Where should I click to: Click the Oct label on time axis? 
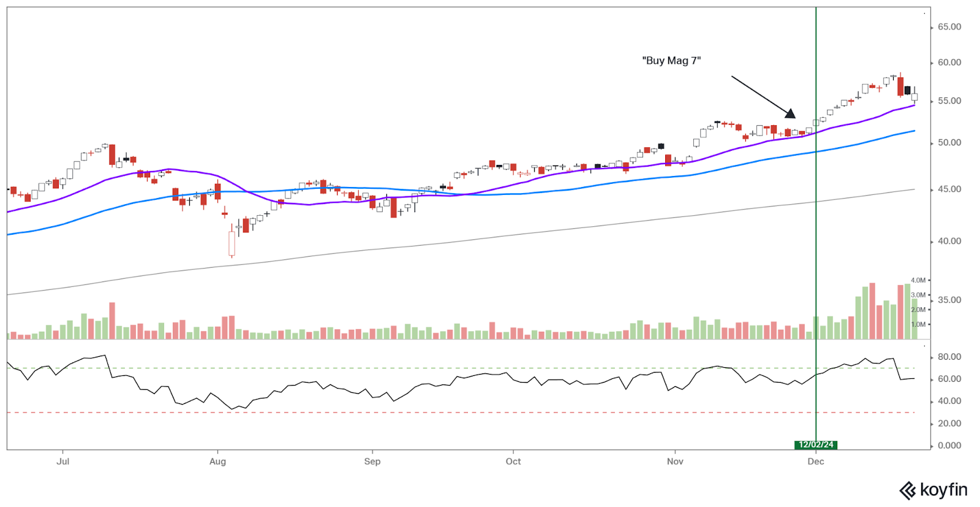(x=513, y=461)
